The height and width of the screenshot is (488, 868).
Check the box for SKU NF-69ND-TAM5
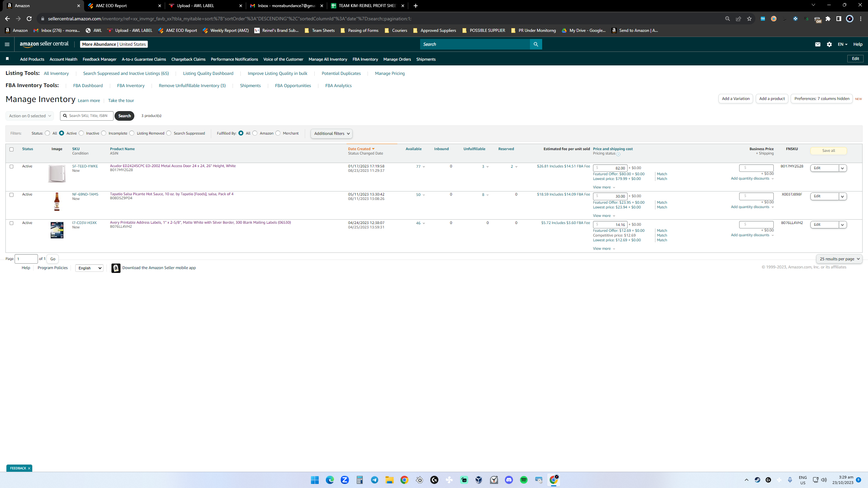tap(12, 195)
